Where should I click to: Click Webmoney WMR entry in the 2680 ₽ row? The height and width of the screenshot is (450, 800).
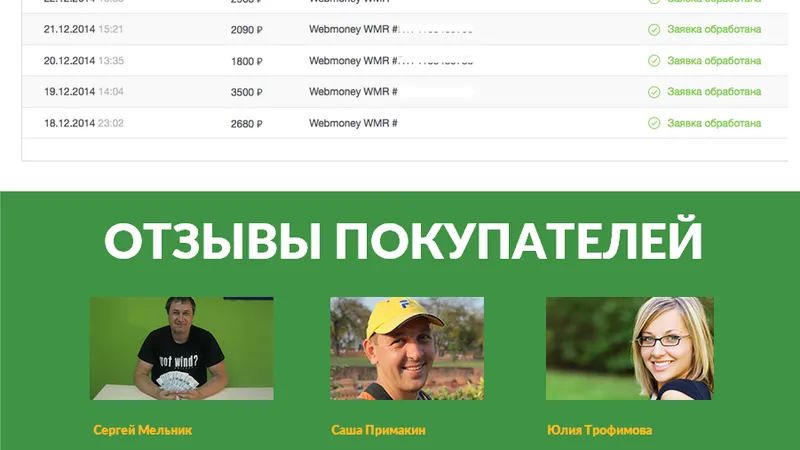coord(353,123)
